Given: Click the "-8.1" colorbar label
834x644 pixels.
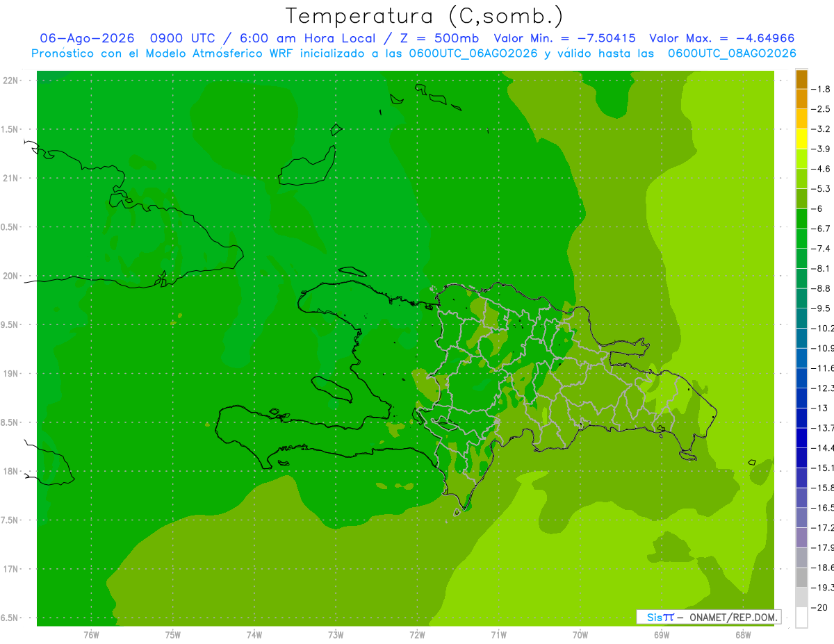Looking at the screenshot, I should tap(821, 268).
